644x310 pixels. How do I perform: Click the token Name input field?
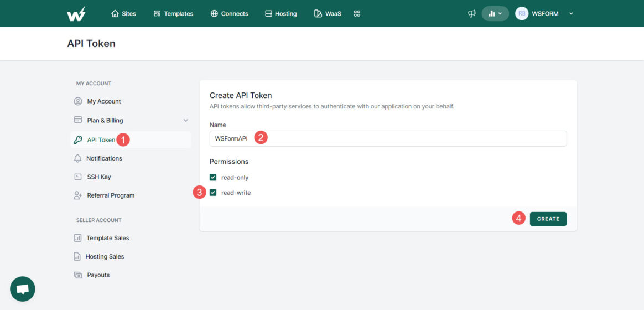[388, 138]
